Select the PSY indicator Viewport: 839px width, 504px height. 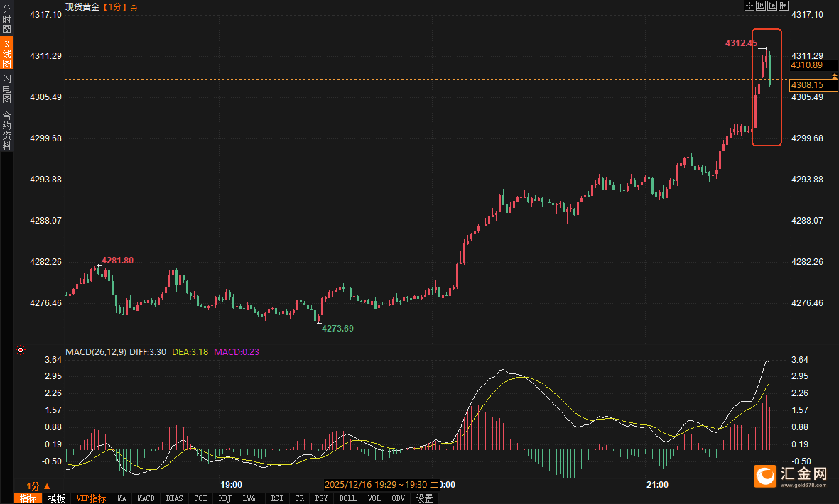pos(321,498)
